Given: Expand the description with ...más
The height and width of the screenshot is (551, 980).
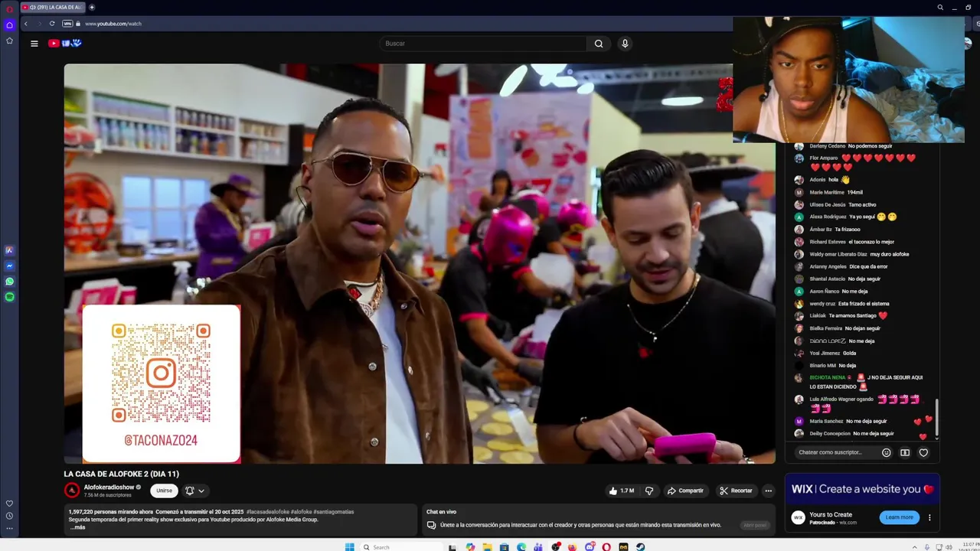Looking at the screenshot, I should point(77,527).
